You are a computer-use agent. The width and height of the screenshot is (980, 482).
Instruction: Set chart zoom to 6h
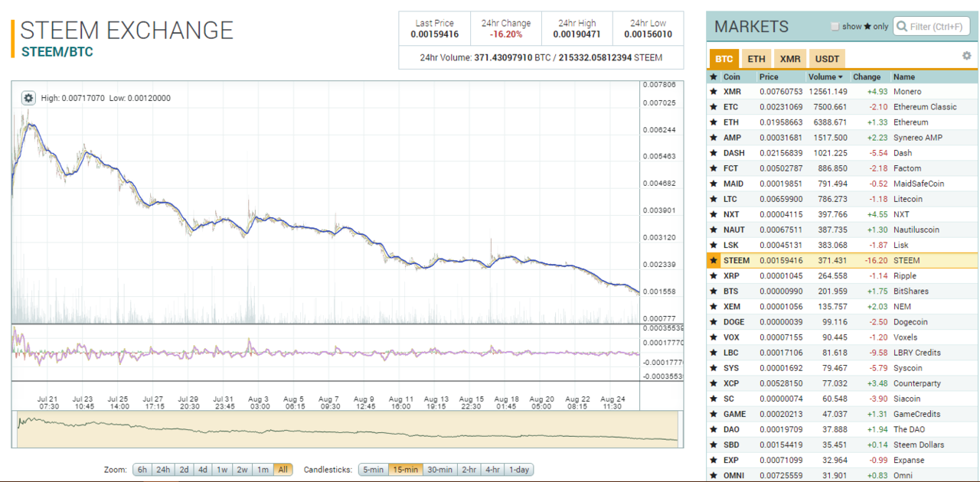142,469
